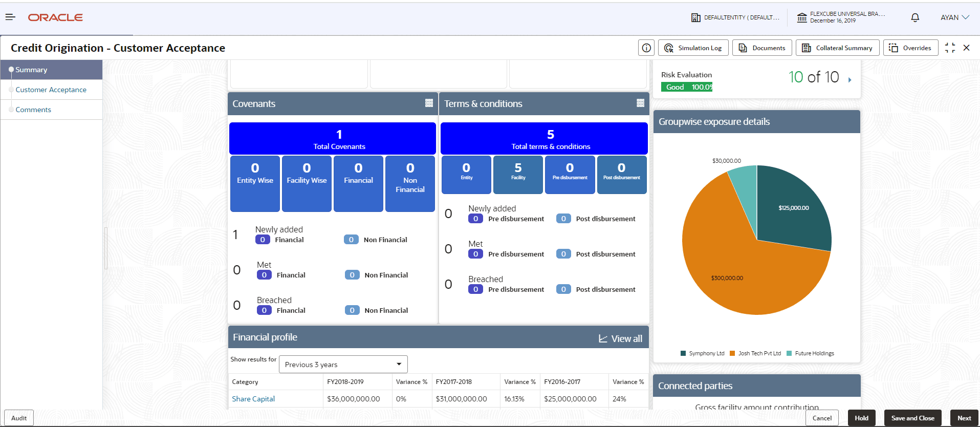Click the fullscreen collapse icon
This screenshot has height=427, width=980.
click(x=950, y=48)
